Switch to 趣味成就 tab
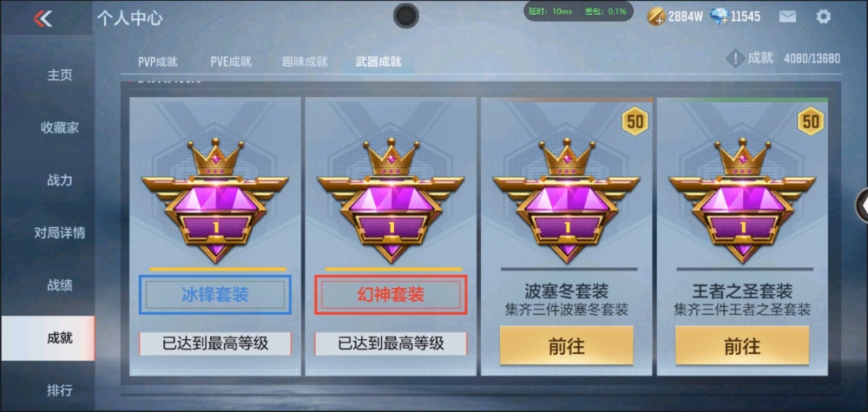868x412 pixels. tap(305, 62)
